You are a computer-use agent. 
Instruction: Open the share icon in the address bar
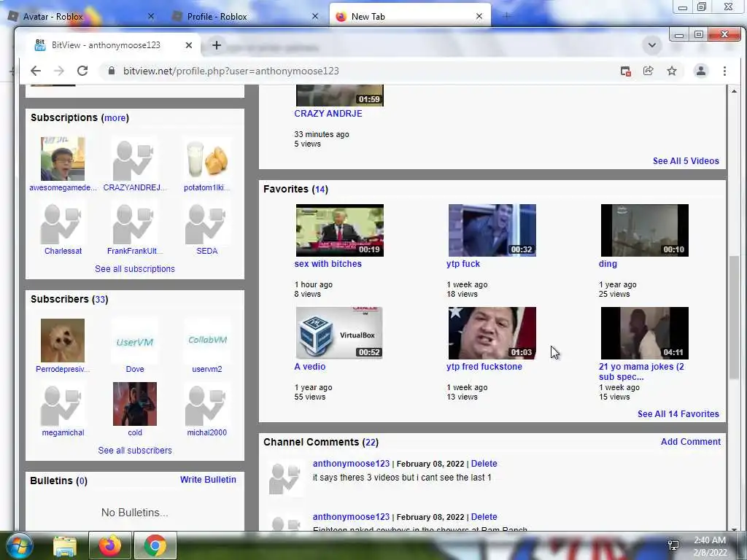[x=649, y=71]
